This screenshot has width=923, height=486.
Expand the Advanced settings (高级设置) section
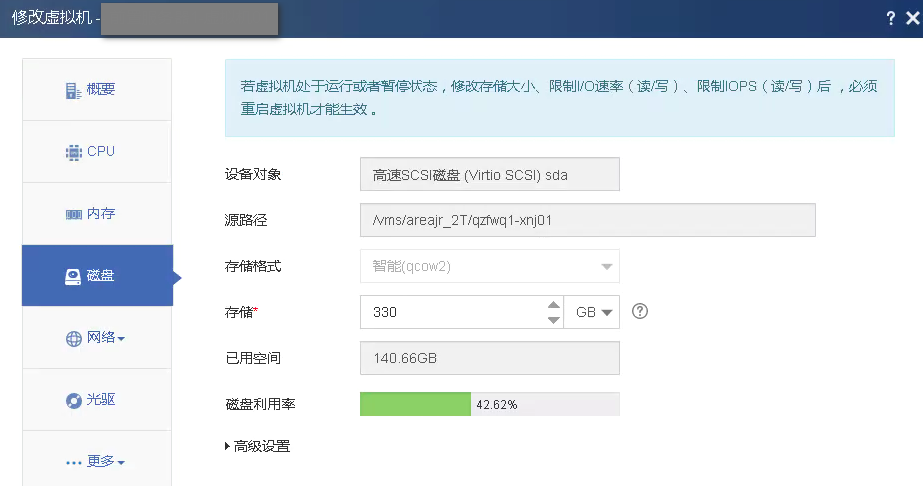point(258,446)
